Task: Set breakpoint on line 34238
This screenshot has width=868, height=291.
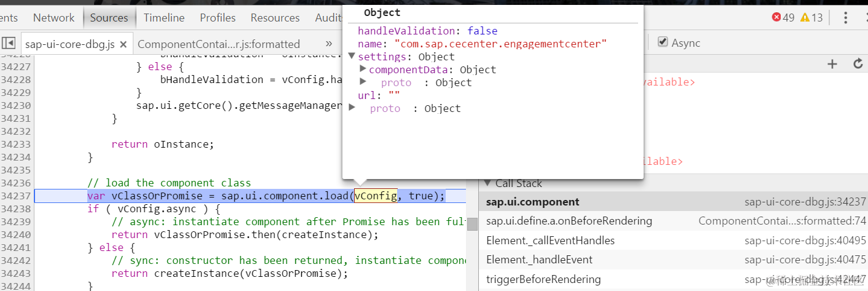Action: pos(15,209)
